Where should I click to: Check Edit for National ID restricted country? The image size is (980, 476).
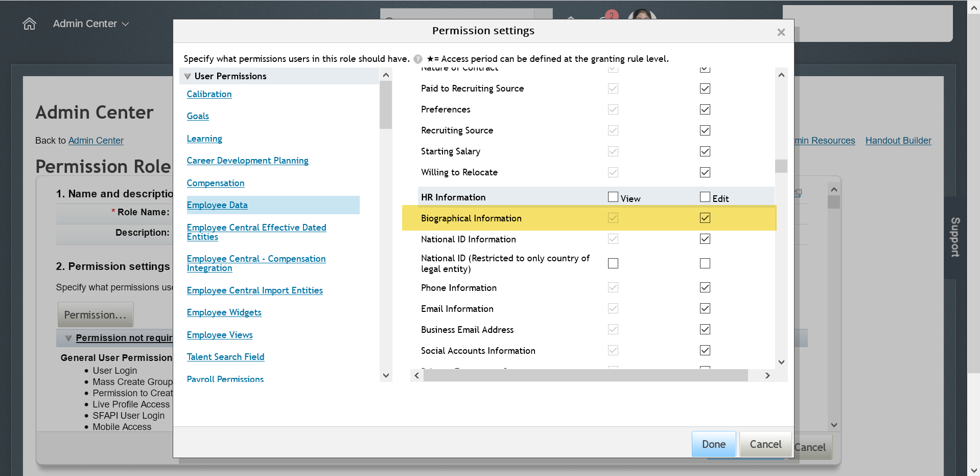[x=705, y=263]
